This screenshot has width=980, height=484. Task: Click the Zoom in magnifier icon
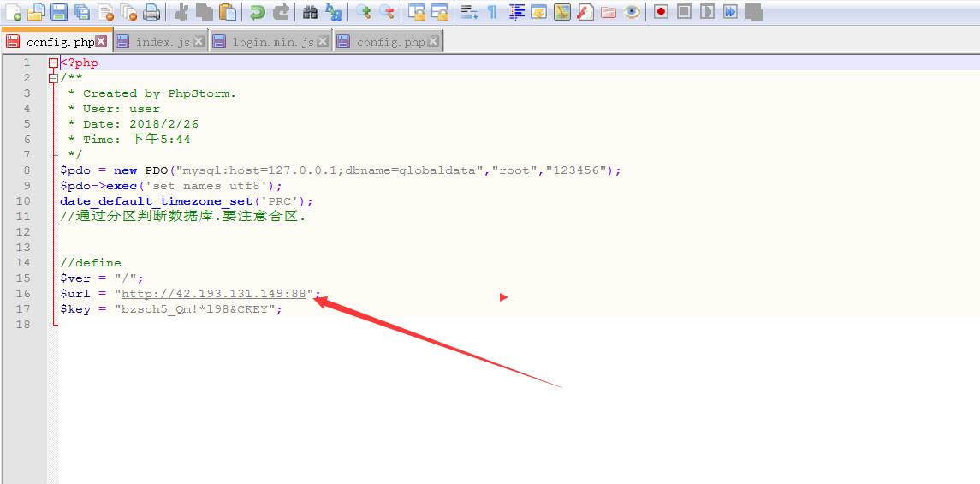pyautogui.click(x=364, y=12)
